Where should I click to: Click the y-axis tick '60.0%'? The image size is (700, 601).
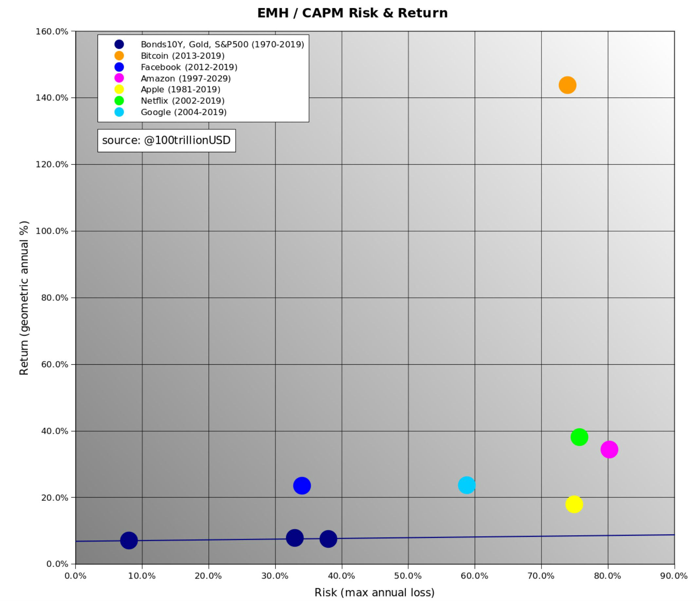point(55,365)
